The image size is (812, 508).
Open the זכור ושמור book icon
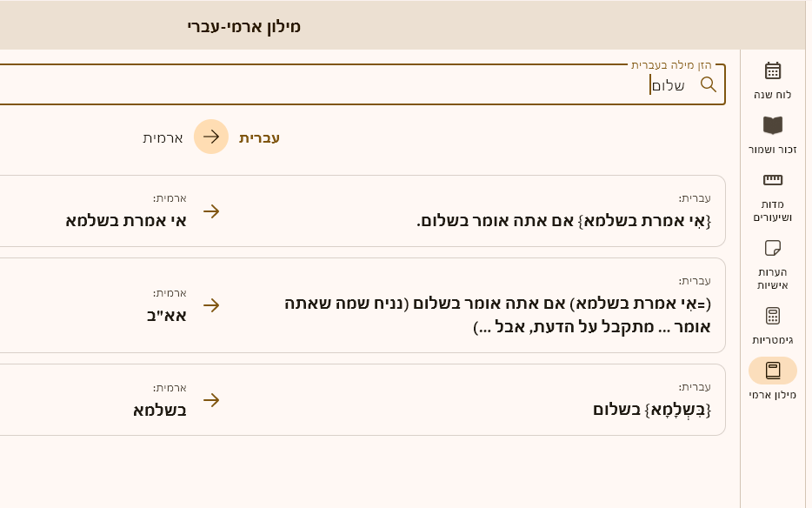click(x=772, y=126)
